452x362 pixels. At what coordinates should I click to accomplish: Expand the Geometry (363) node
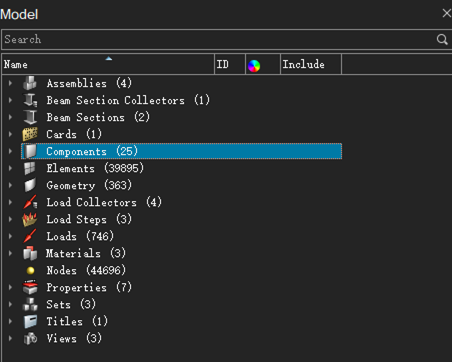click(10, 185)
